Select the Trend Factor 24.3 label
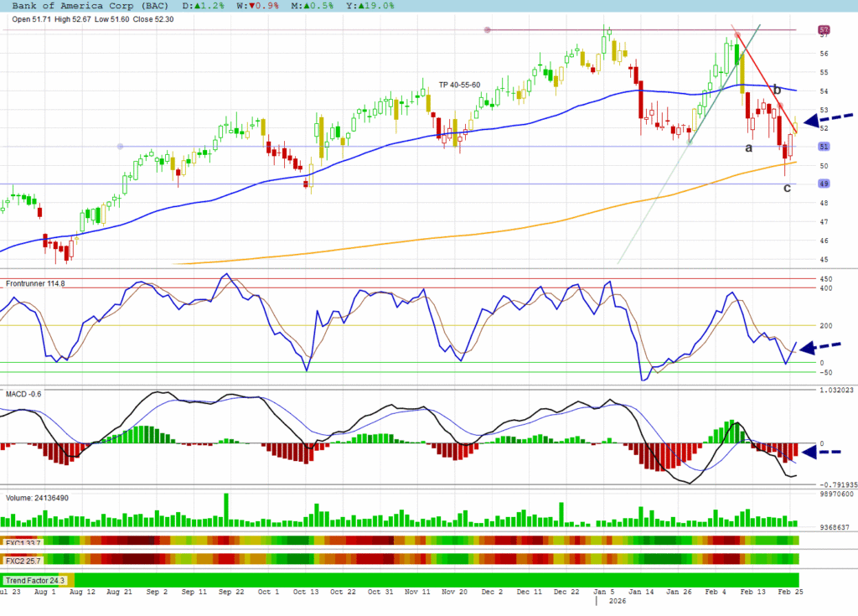Image resolution: width=858 pixels, height=616 pixels. 35,580
